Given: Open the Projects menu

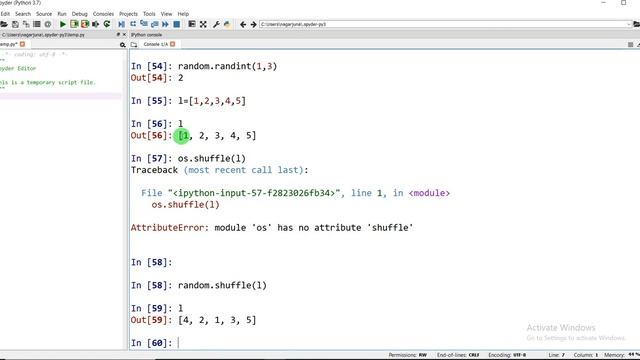Looking at the screenshot, I should point(128,14).
